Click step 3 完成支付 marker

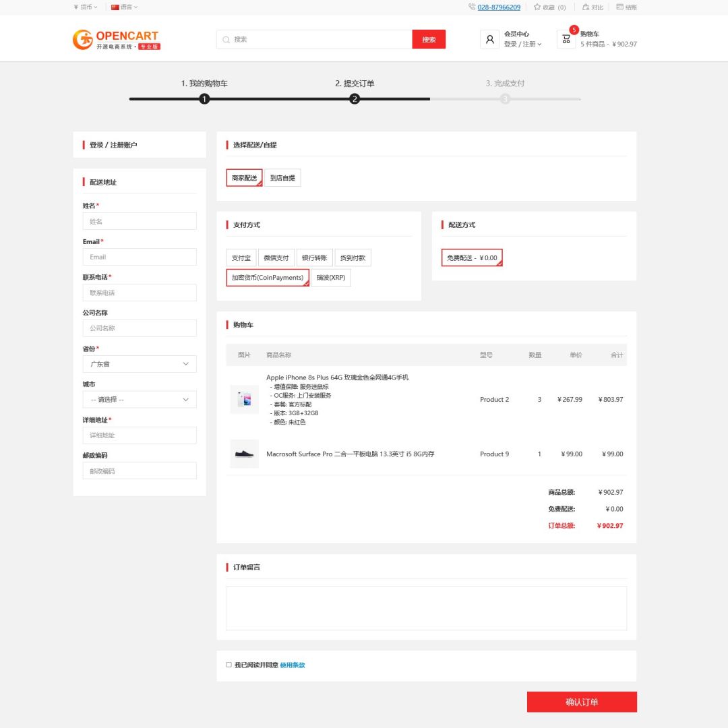505,99
